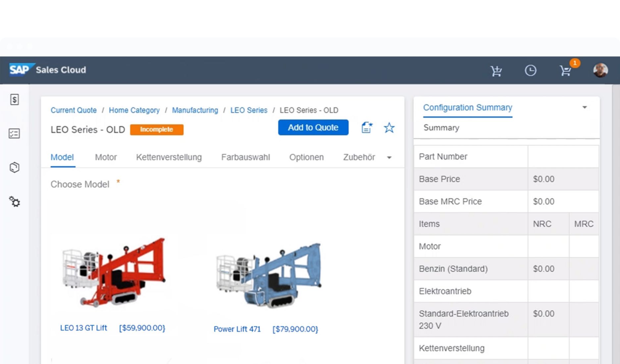Click the add-to-cart icon in the header
The height and width of the screenshot is (364, 620).
click(x=496, y=70)
